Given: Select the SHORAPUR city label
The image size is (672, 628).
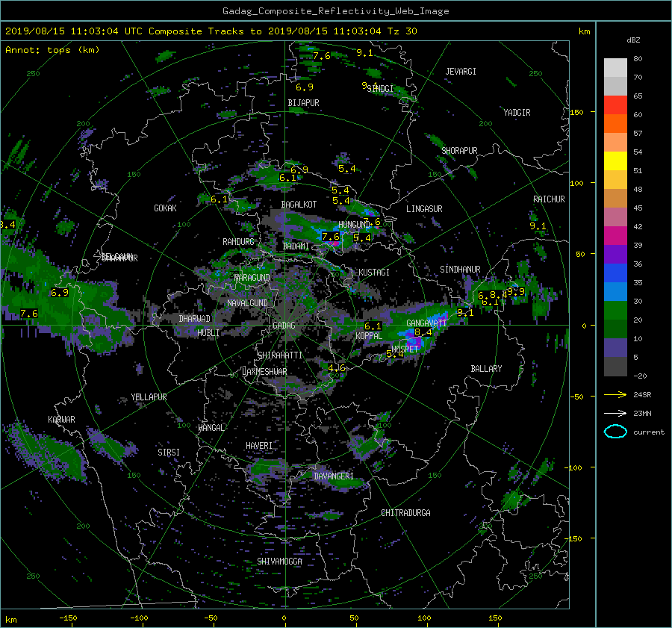Looking at the screenshot, I should click(x=459, y=151).
